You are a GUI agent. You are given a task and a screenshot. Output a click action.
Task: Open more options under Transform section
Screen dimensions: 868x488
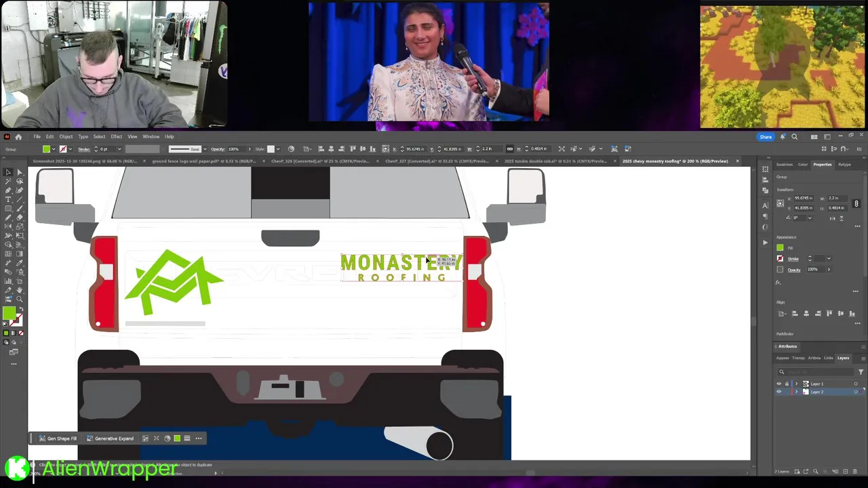(x=858, y=226)
